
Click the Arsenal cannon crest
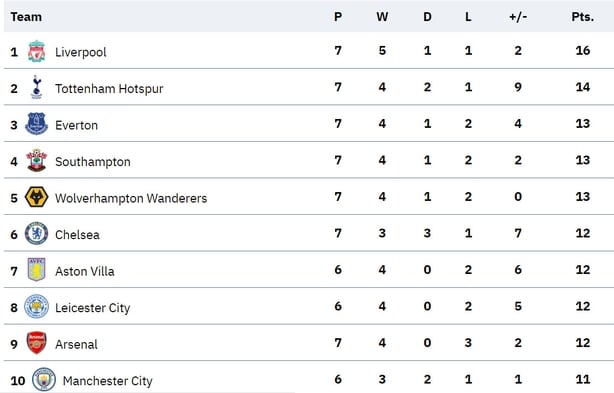point(36,343)
